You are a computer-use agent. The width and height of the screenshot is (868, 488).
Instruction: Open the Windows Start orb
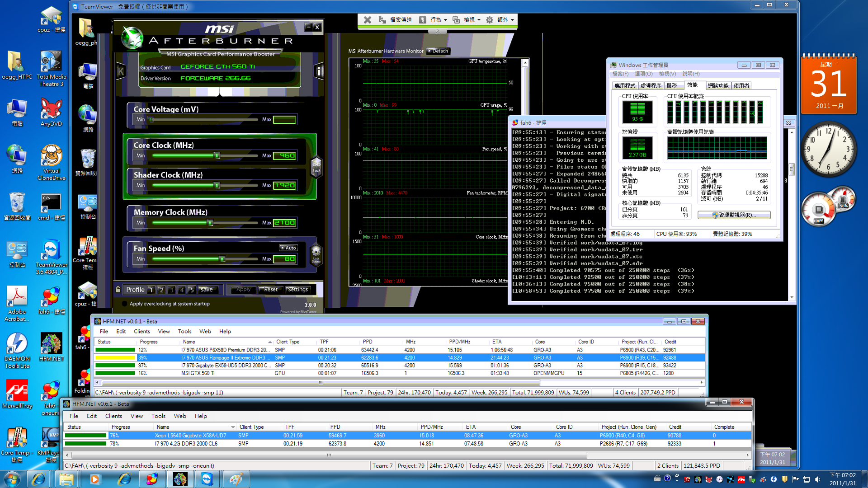[12, 479]
